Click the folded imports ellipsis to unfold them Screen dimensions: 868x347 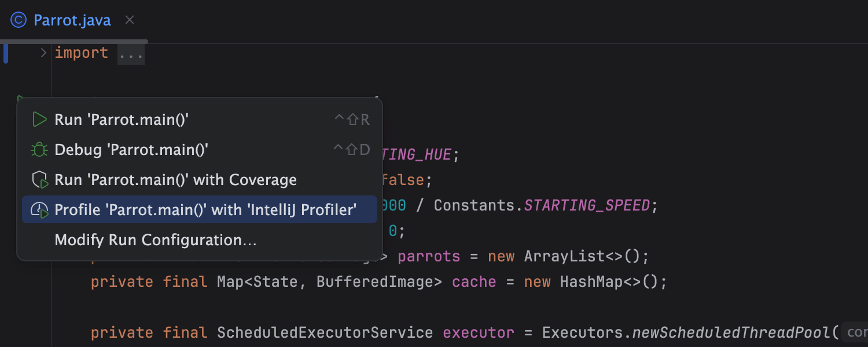coord(131,54)
